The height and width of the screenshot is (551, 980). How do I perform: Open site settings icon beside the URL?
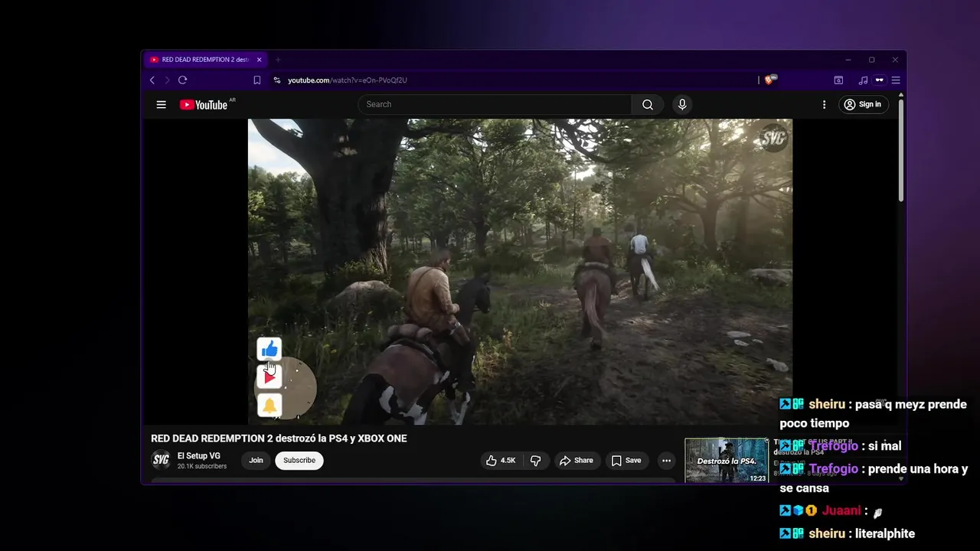click(277, 80)
